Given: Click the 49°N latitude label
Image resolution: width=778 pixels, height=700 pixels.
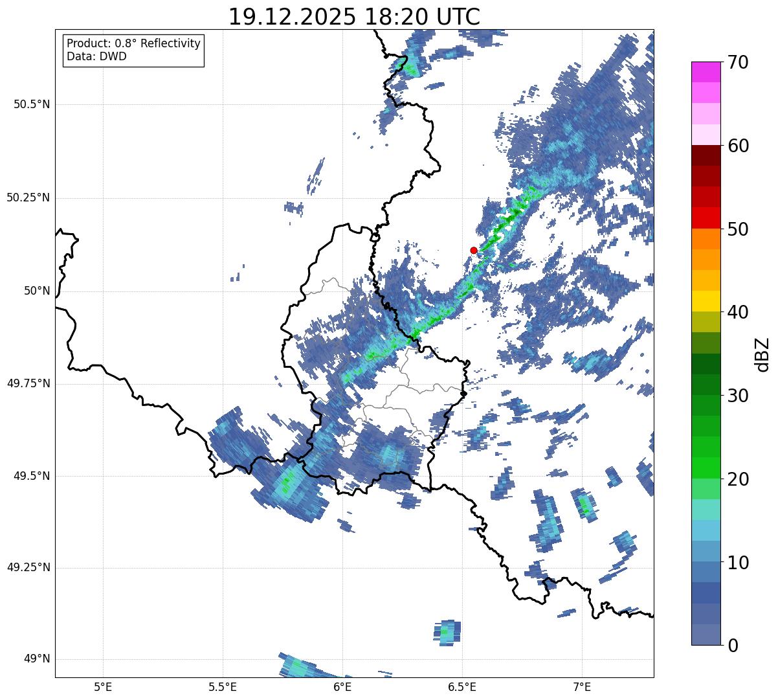Looking at the screenshot, I should [x=37, y=659].
